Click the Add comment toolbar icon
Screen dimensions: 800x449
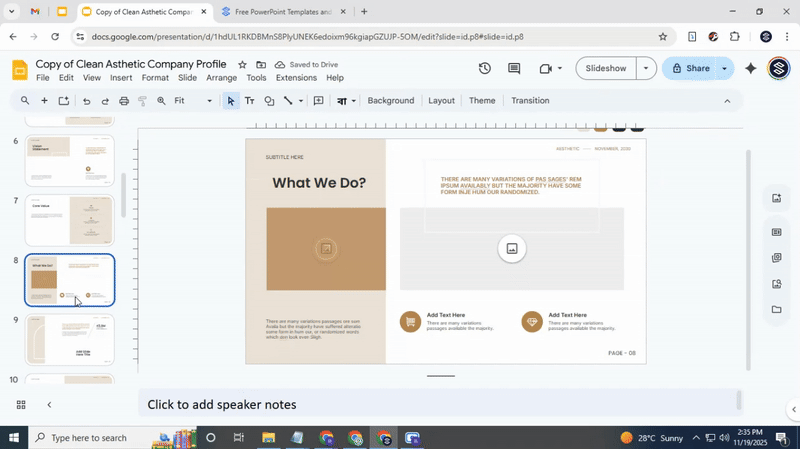[318, 101]
